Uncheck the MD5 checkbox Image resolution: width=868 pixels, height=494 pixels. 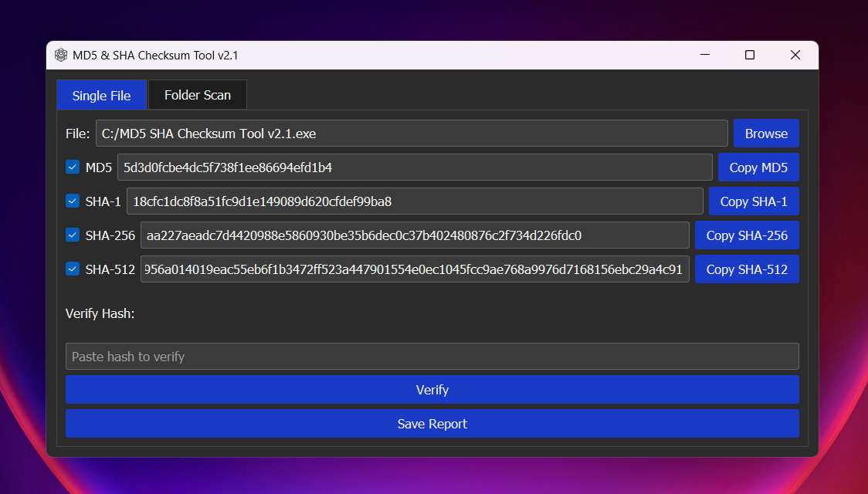pyautogui.click(x=73, y=167)
